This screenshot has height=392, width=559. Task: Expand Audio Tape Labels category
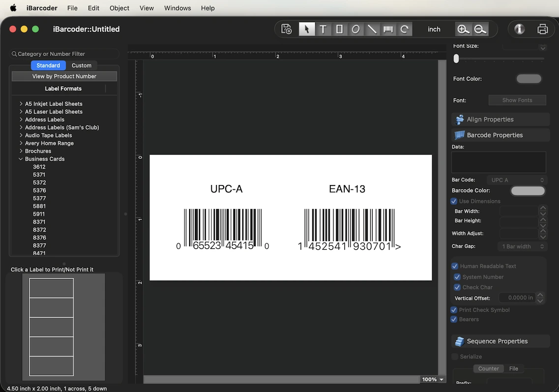point(21,135)
